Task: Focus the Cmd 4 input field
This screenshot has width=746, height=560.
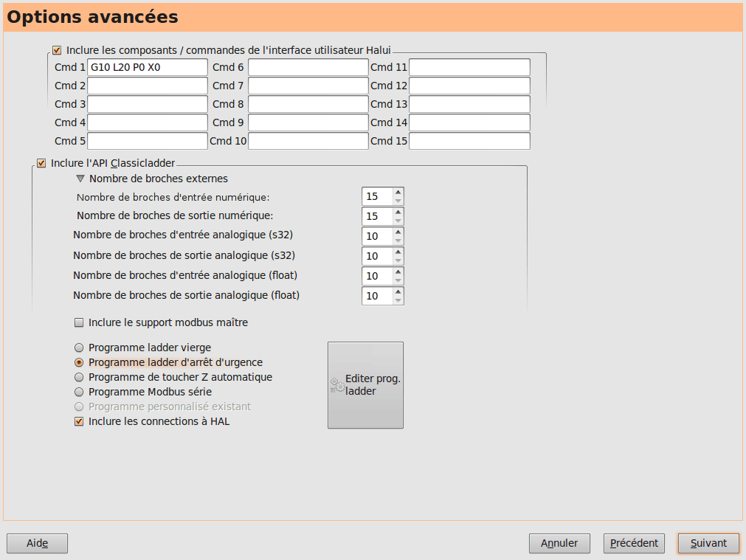Action: click(x=148, y=122)
